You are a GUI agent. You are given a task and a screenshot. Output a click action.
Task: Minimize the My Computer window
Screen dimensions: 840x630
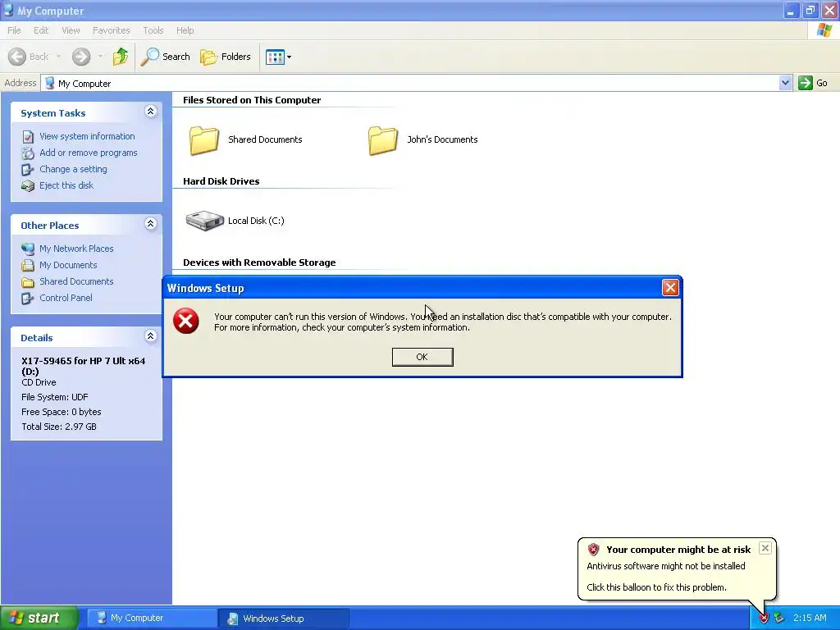[791, 10]
